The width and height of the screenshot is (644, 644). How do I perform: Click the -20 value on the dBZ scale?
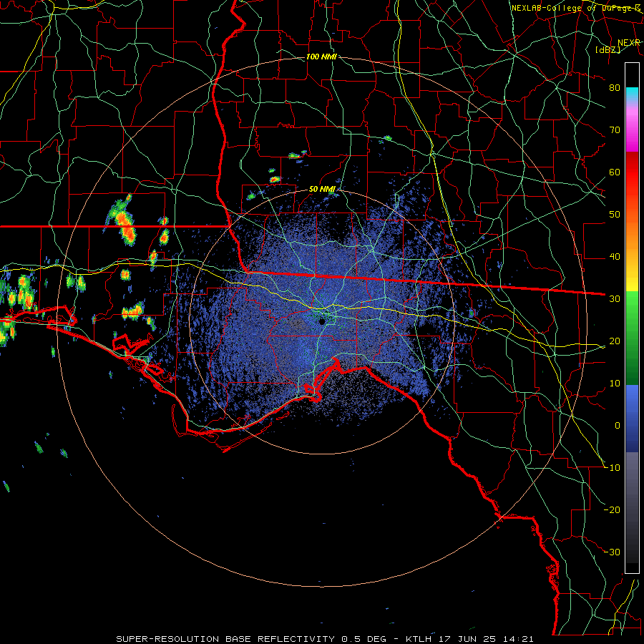[613, 509]
